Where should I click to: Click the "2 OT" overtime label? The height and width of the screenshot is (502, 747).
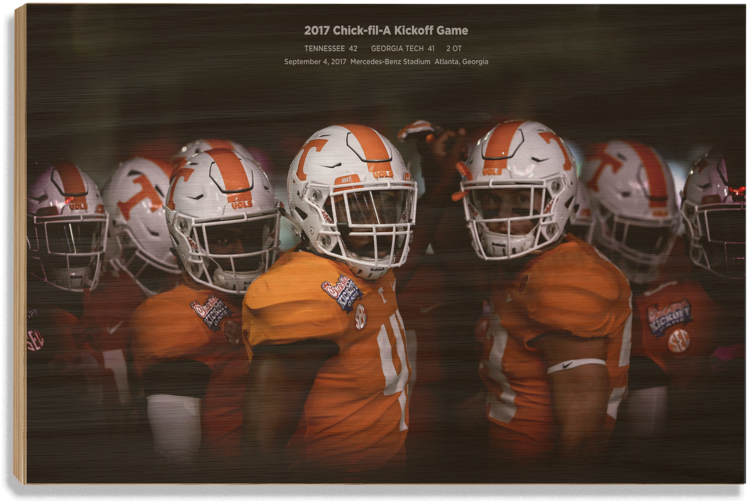454,48
